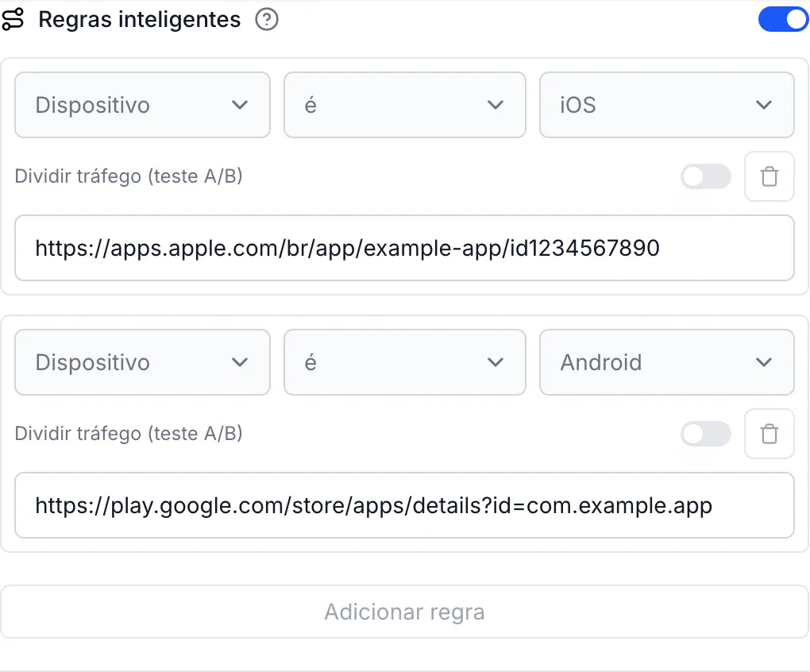Click the Regras inteligentes heading text
Screen dimensions: 810x672
pos(140,20)
